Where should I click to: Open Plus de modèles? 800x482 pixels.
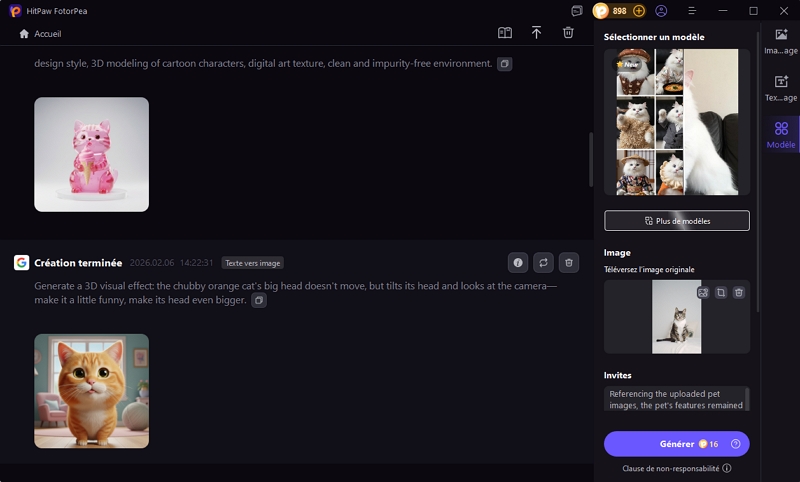click(x=676, y=221)
